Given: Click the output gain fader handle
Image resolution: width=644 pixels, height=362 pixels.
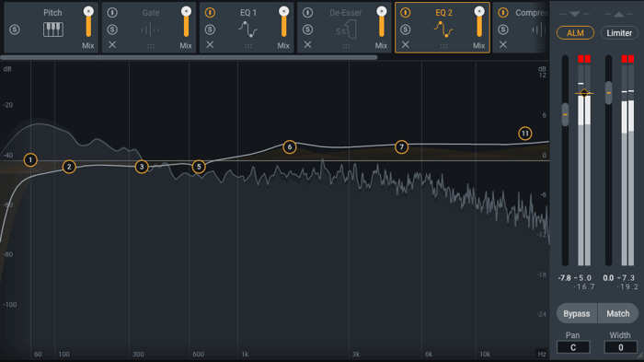Looking at the screenshot, I should click(x=609, y=92).
